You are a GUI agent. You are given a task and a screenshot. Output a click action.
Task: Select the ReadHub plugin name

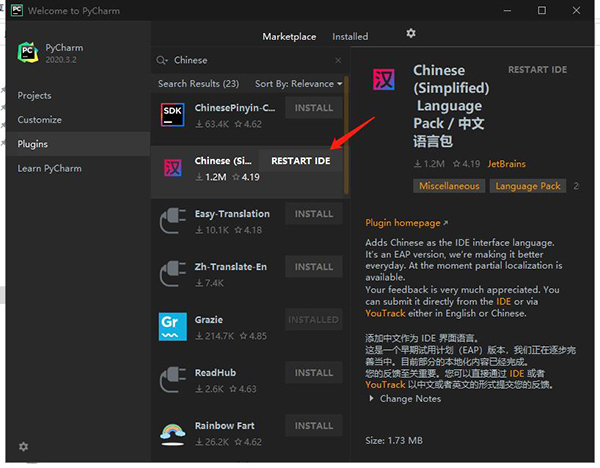(x=215, y=373)
